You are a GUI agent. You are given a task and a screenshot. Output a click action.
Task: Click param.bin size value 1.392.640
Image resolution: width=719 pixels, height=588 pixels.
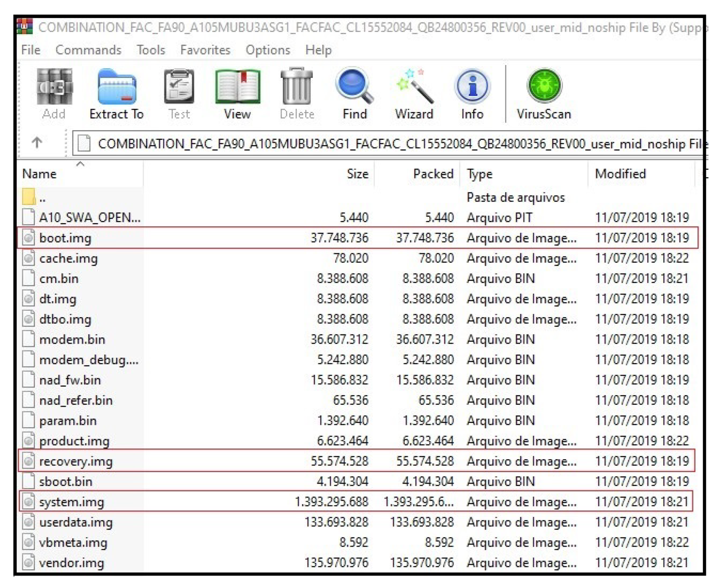(x=343, y=421)
